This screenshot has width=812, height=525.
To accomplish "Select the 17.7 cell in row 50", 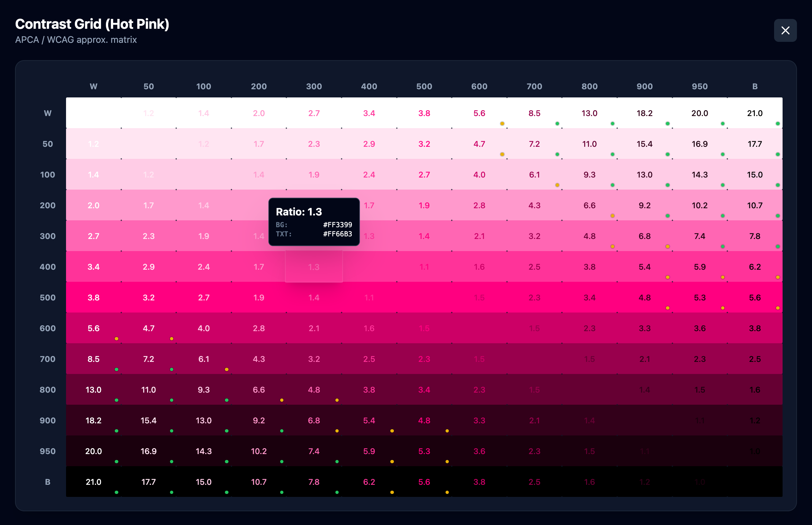I will pos(754,144).
